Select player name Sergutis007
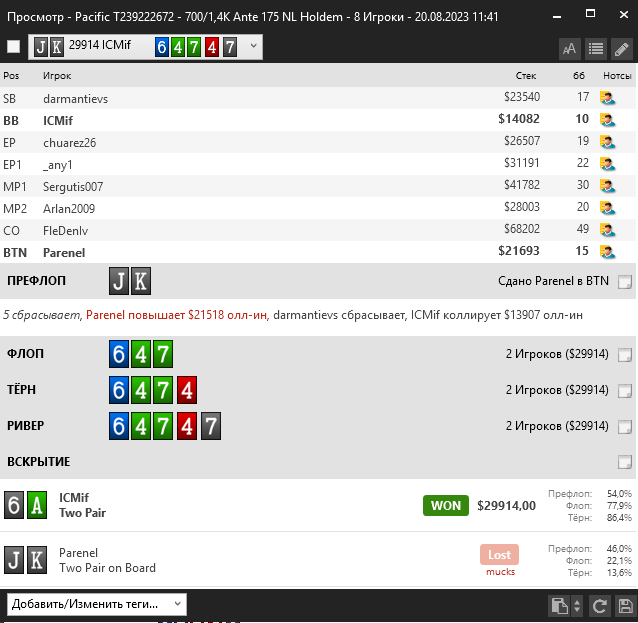The height and width of the screenshot is (623, 638). tap(73, 187)
